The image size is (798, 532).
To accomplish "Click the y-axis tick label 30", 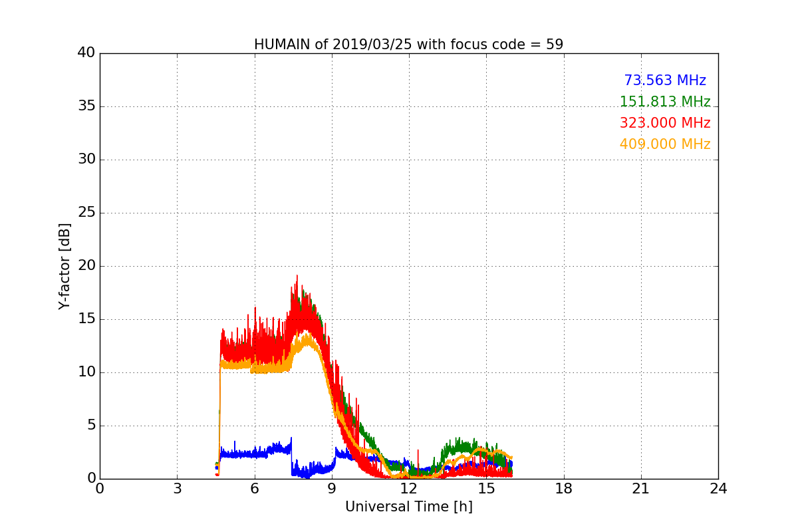I will (x=86, y=160).
